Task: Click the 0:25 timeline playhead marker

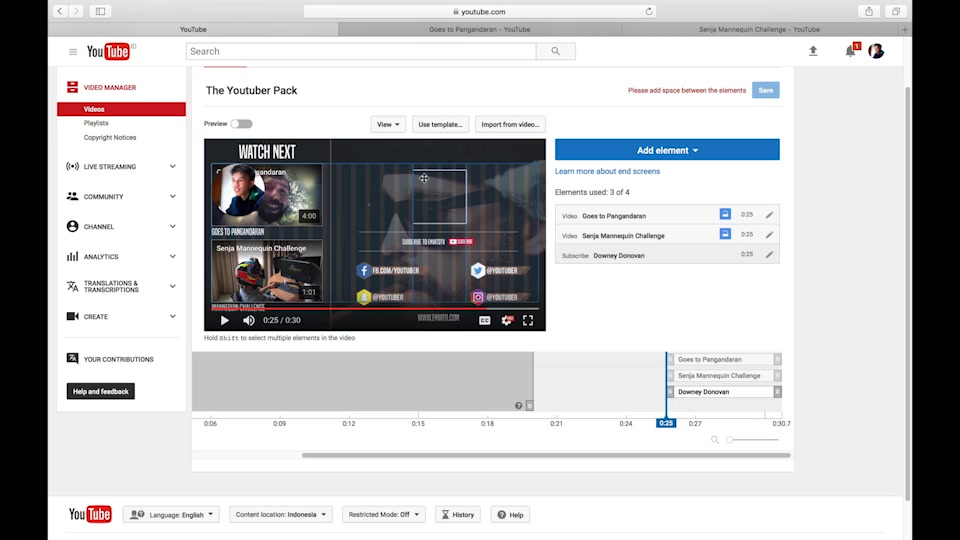Action: pos(666,423)
